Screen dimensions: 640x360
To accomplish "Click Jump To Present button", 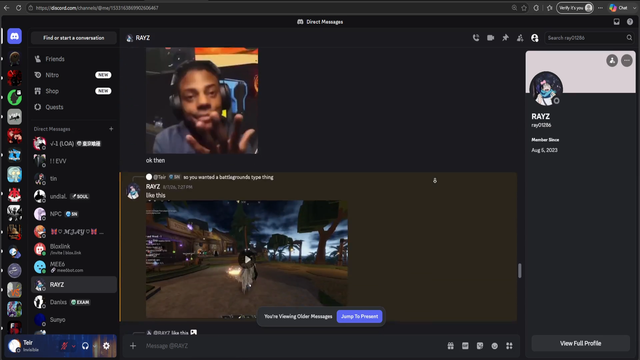I will click(360, 316).
